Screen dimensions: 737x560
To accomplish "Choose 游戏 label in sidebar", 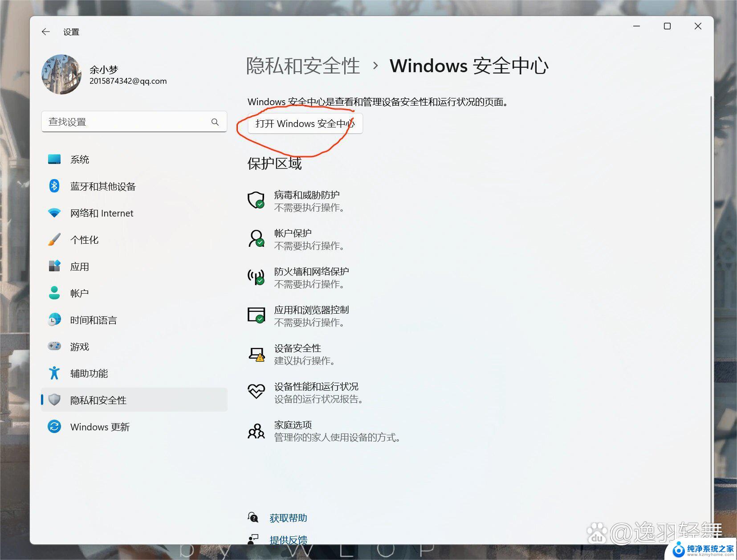I will [x=80, y=347].
